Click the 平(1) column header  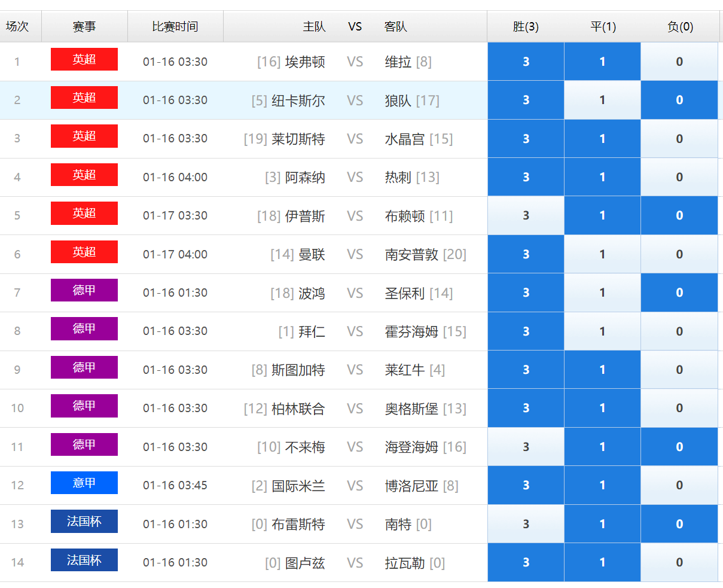tap(603, 26)
